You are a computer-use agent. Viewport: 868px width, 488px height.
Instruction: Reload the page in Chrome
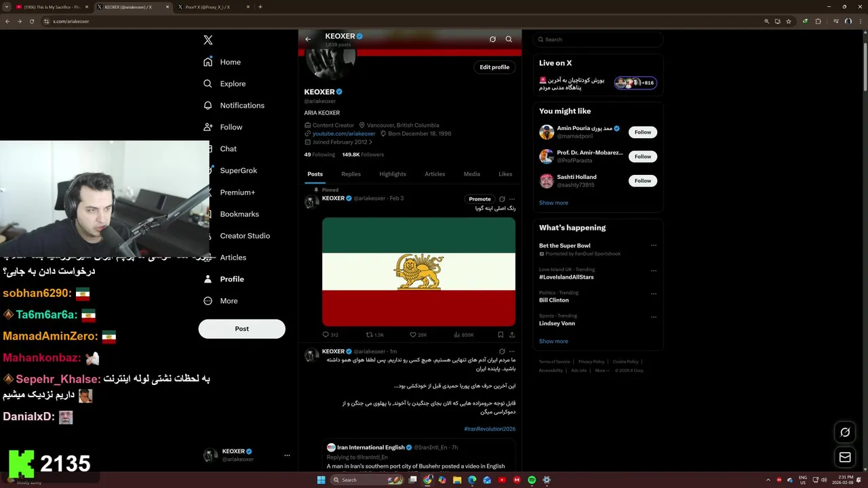(31, 21)
